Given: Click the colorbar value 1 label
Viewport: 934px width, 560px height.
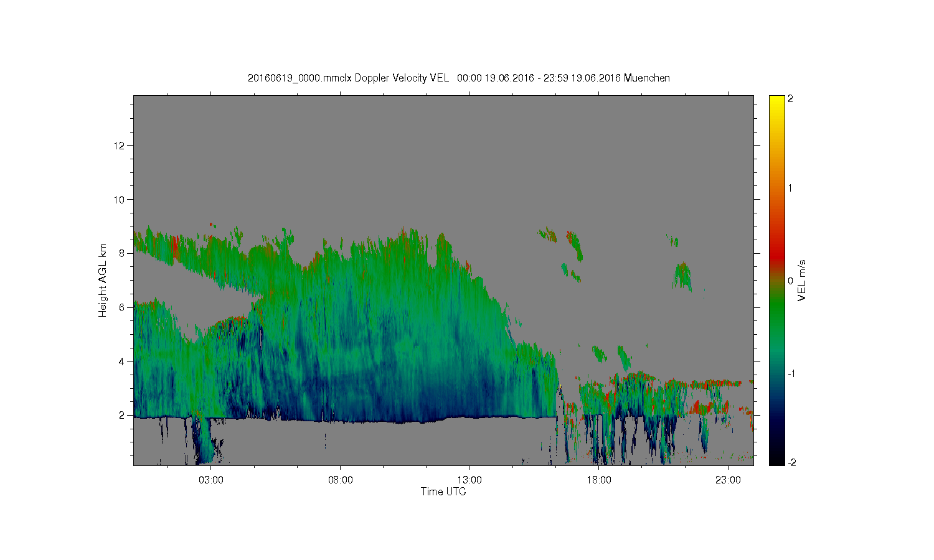Looking at the screenshot, I should 790,188.
